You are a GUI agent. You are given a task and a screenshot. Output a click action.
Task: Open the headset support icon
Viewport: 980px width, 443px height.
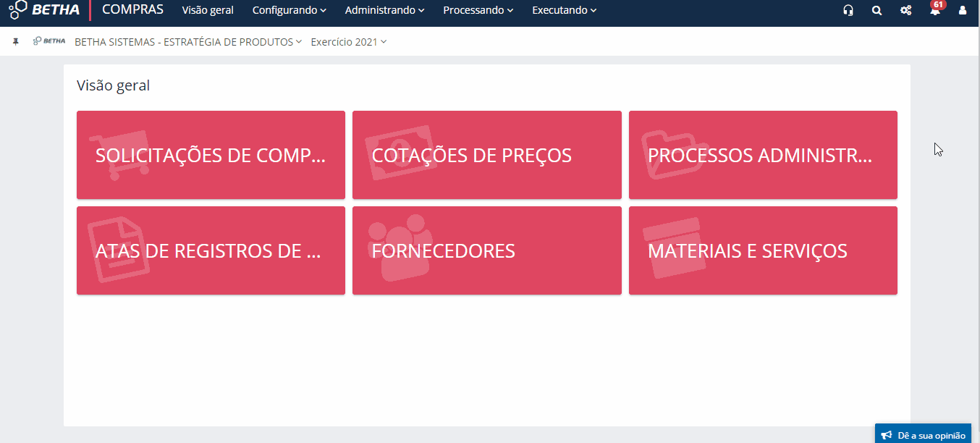tap(848, 10)
